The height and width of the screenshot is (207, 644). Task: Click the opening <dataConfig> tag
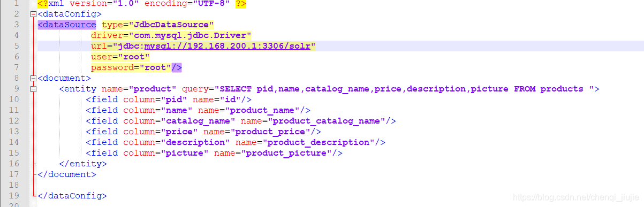coord(70,14)
